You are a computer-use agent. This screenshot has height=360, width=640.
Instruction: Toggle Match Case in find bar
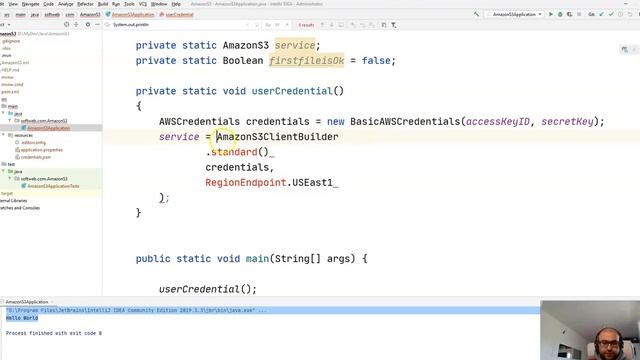coord(268,25)
